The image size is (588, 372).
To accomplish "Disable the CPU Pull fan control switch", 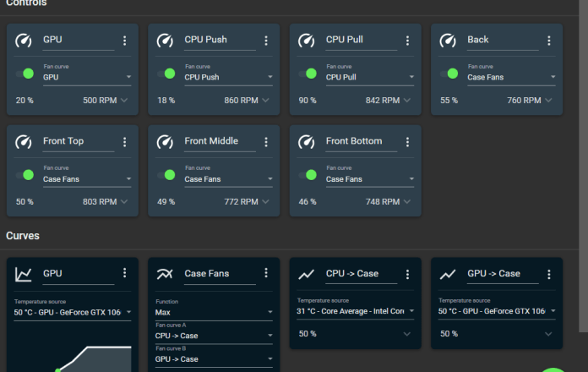I will [308, 74].
